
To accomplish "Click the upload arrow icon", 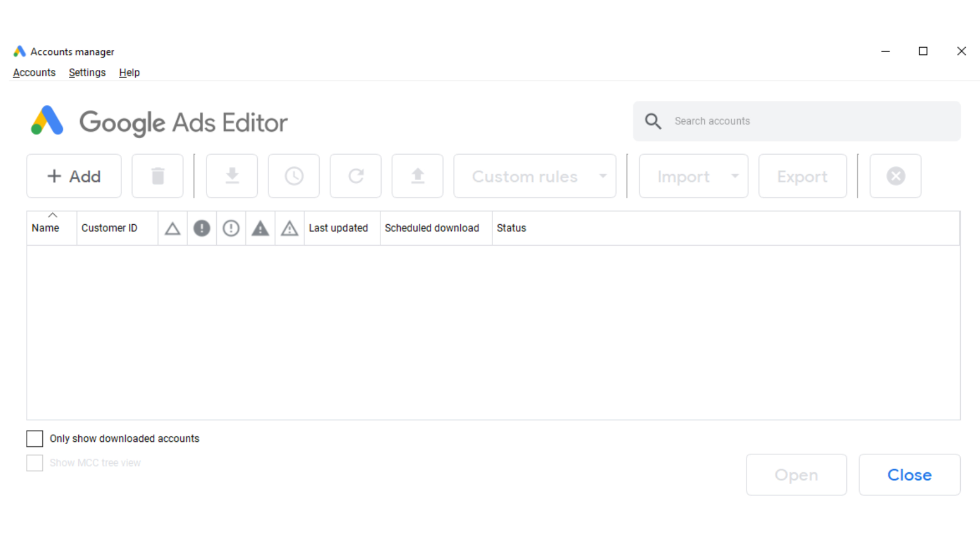I will (417, 176).
